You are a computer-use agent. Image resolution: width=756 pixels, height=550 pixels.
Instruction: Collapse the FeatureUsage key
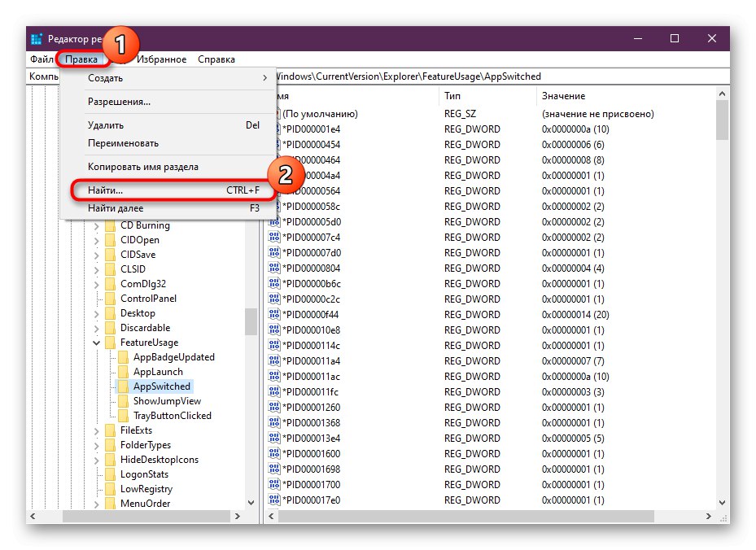pyautogui.click(x=96, y=343)
